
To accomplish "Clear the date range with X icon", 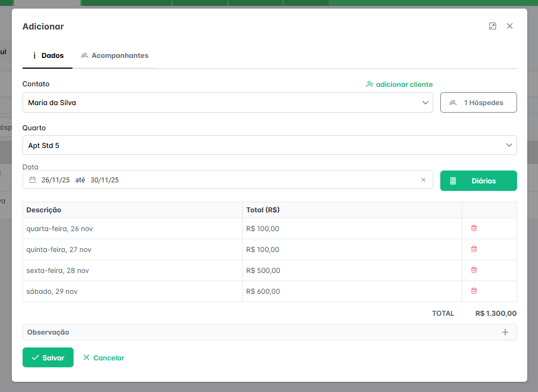I will click(423, 180).
